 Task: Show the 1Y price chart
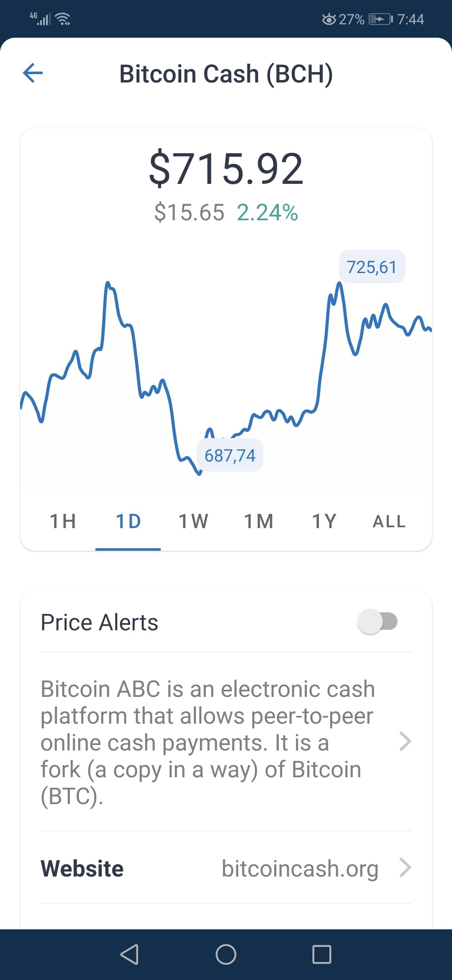pyautogui.click(x=324, y=521)
